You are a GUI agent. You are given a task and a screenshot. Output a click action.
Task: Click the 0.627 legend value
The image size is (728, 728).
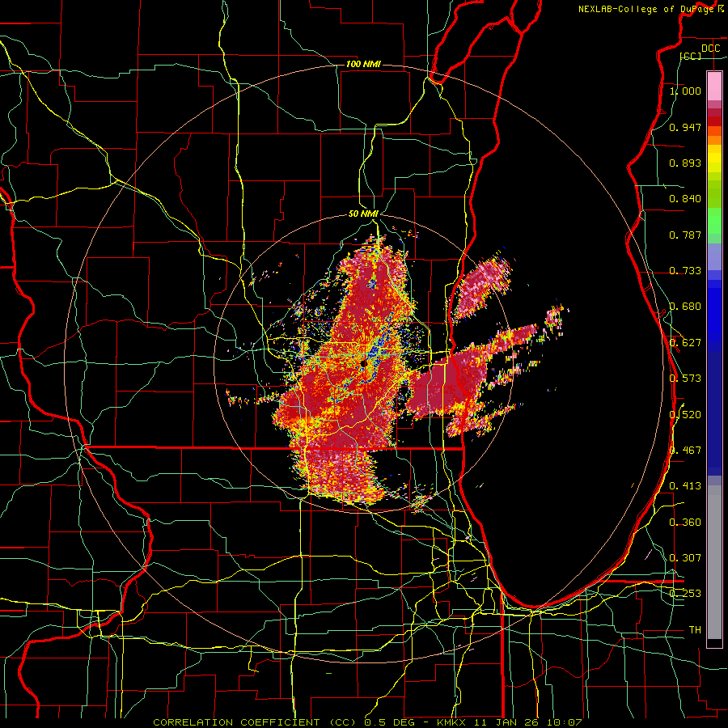click(685, 343)
